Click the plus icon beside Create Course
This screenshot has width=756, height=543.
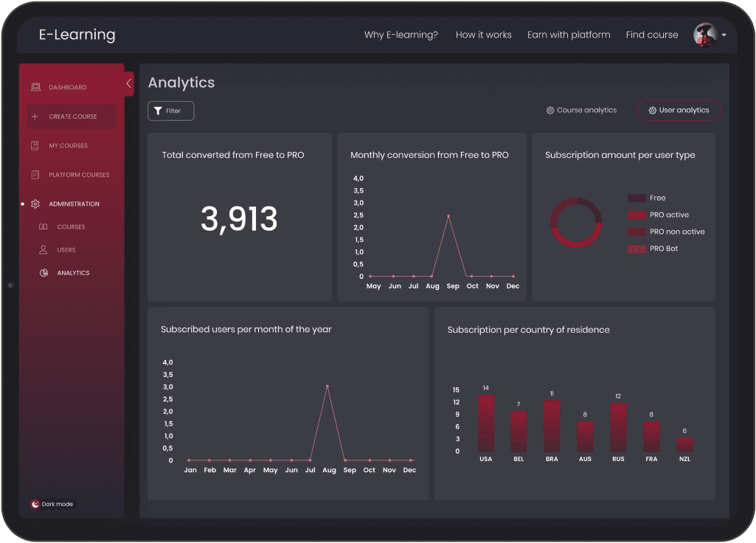[35, 117]
